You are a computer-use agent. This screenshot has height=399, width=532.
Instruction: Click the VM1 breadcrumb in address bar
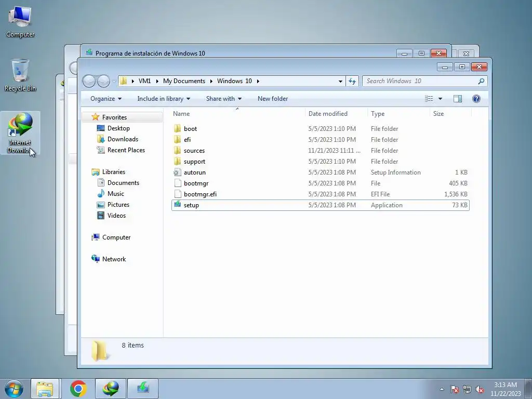tap(144, 81)
